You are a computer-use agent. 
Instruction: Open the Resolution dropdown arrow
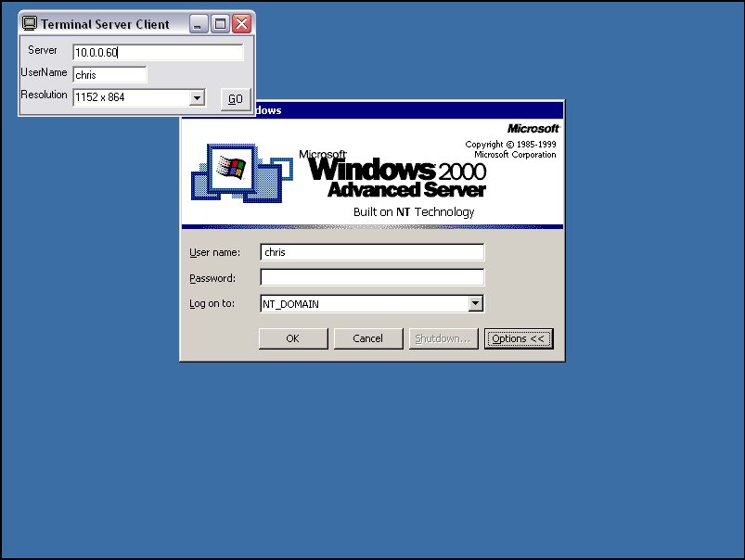click(197, 97)
